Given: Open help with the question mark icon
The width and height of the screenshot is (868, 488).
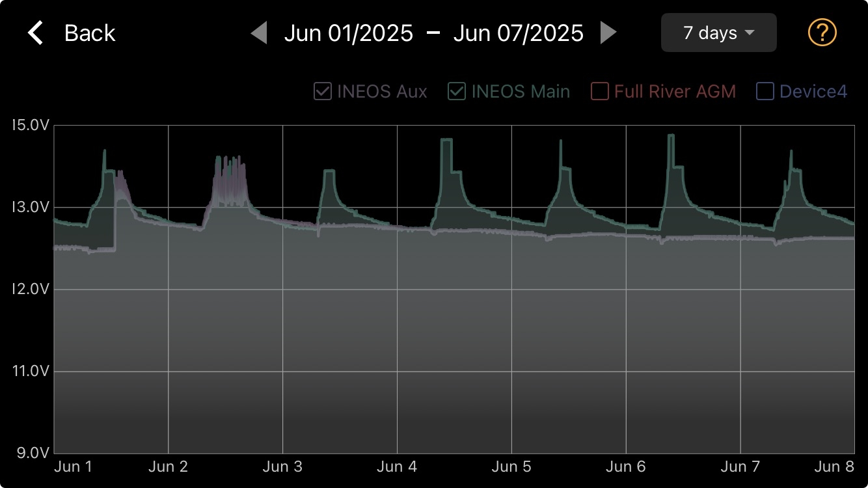Looking at the screenshot, I should point(822,33).
